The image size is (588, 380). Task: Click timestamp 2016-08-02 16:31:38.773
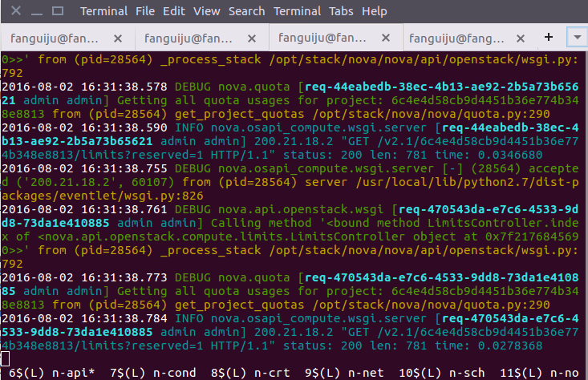pyautogui.click(x=84, y=277)
